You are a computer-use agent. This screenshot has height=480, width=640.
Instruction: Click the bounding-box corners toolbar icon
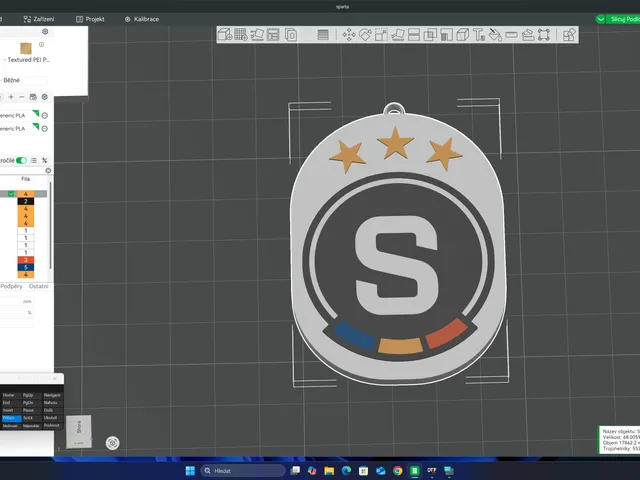pyautogui.click(x=544, y=35)
